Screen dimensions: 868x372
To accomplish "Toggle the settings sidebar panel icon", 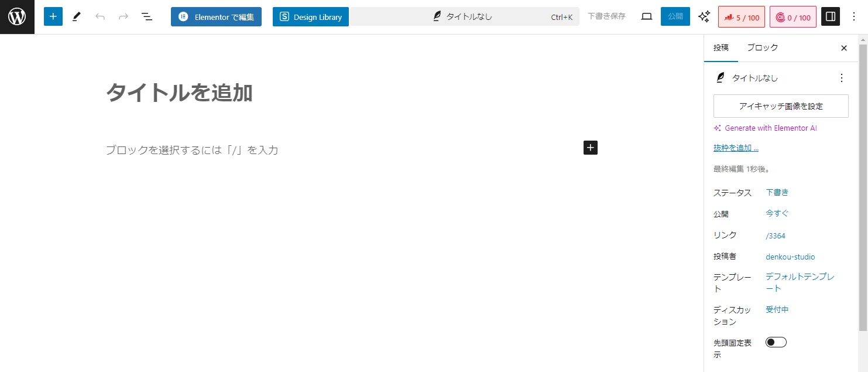I will pyautogui.click(x=830, y=17).
